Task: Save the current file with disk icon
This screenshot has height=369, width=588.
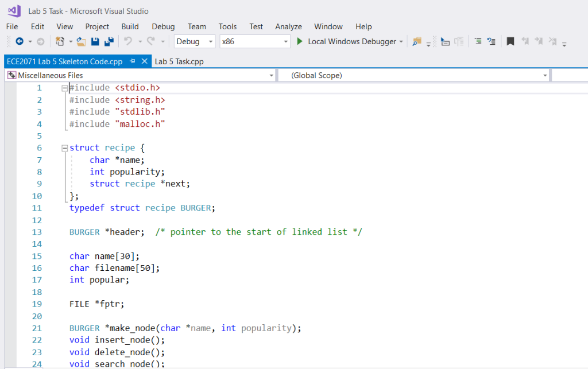Action: 95,41
